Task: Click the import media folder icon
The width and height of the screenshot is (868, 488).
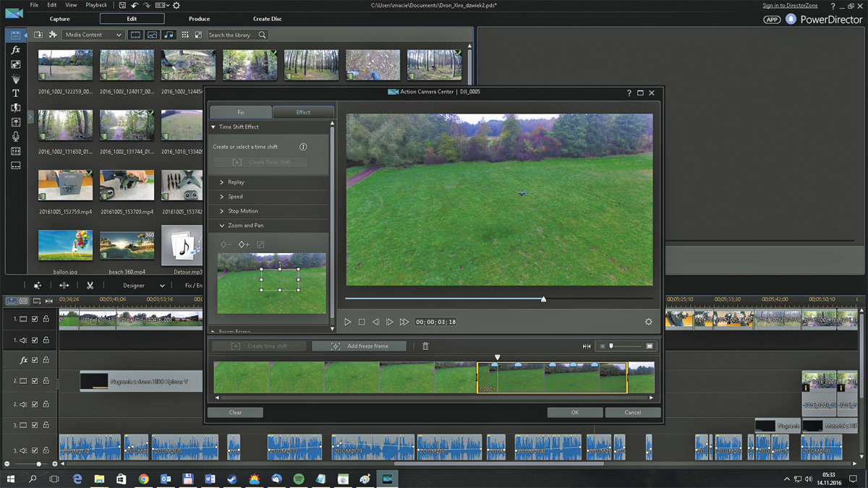Action: [x=38, y=35]
